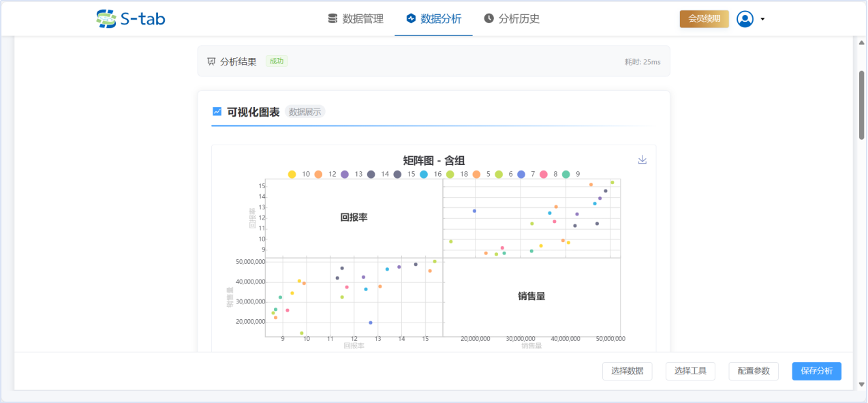This screenshot has width=868, height=403.
Task: Click the pink legend swatch for 8
Action: coord(544,175)
